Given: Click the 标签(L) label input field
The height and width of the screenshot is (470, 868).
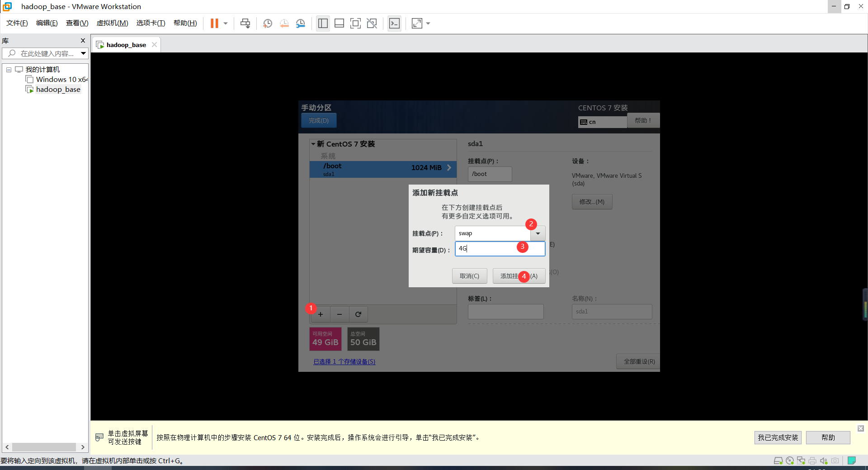Looking at the screenshot, I should point(505,312).
